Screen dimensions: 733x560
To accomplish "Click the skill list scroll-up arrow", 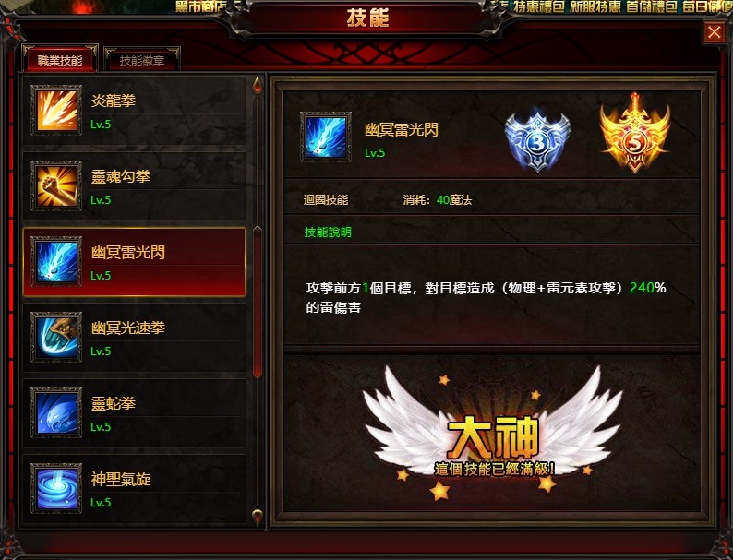I will pyautogui.click(x=258, y=86).
